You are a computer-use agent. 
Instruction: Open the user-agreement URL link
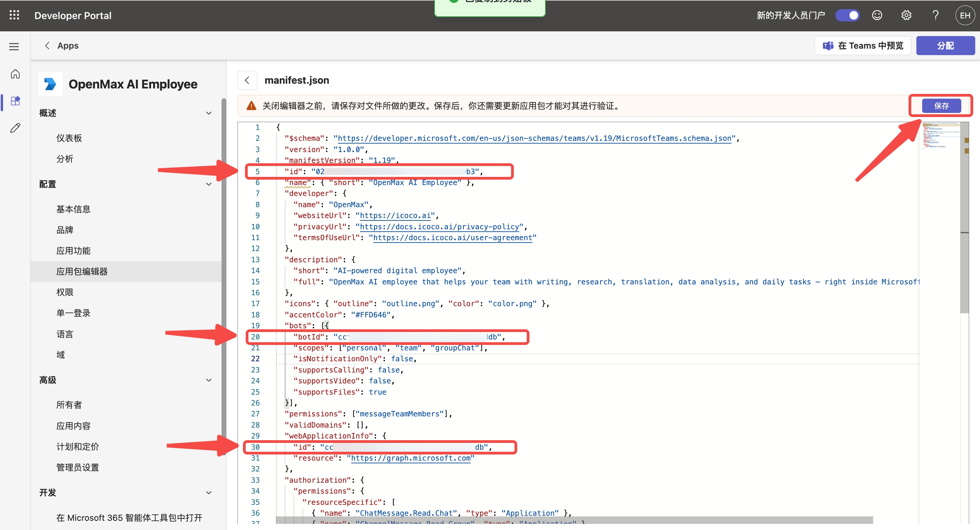pyautogui.click(x=452, y=238)
